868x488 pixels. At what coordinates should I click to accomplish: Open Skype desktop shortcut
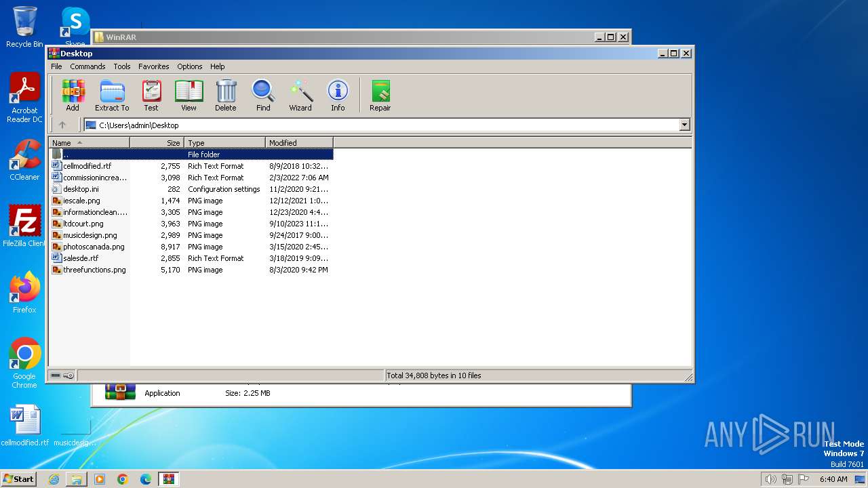point(75,27)
